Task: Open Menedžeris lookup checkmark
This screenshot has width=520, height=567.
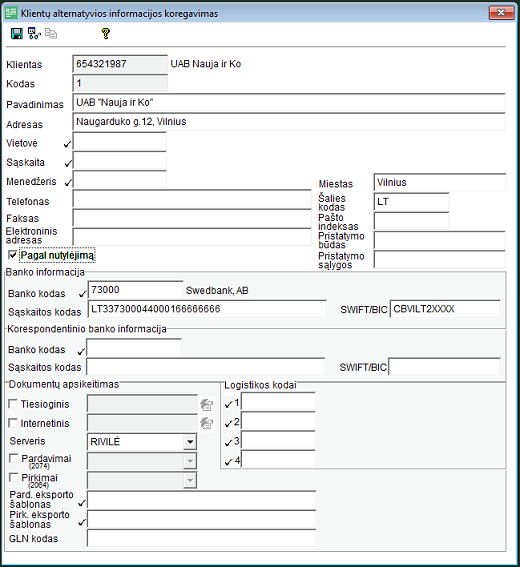Action: click(68, 183)
